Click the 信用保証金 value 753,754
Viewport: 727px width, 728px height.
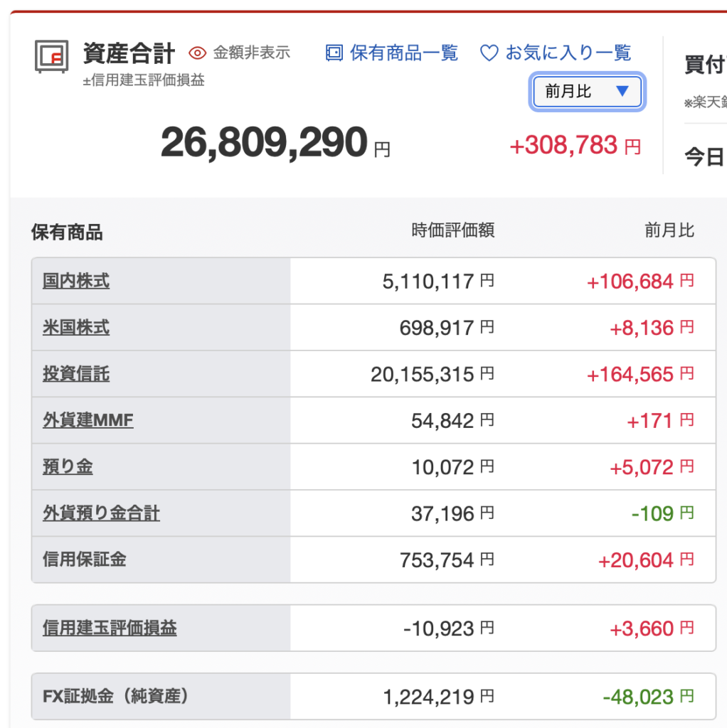[437, 560]
